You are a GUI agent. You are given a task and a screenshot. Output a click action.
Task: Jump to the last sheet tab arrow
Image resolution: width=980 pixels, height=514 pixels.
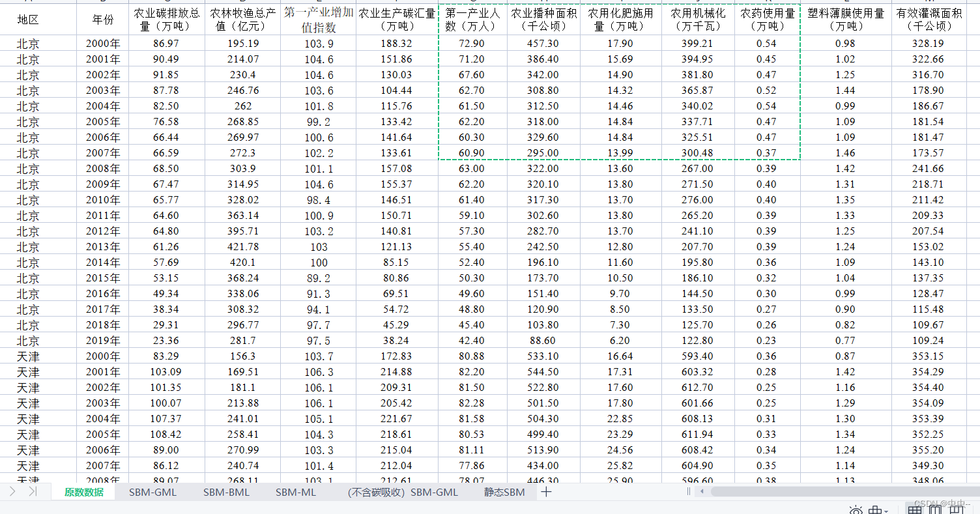coord(33,492)
